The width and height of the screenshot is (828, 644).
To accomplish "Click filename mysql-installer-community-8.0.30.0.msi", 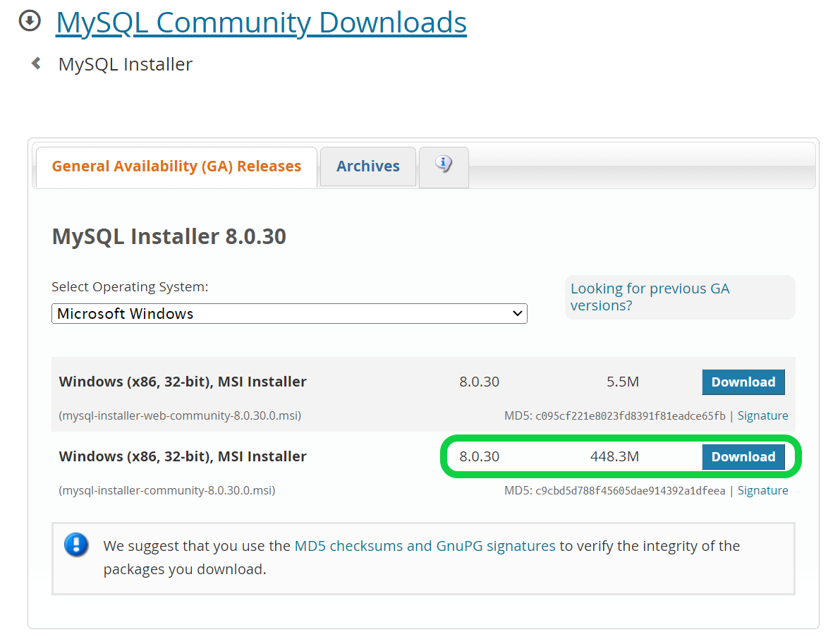I will [x=167, y=491].
